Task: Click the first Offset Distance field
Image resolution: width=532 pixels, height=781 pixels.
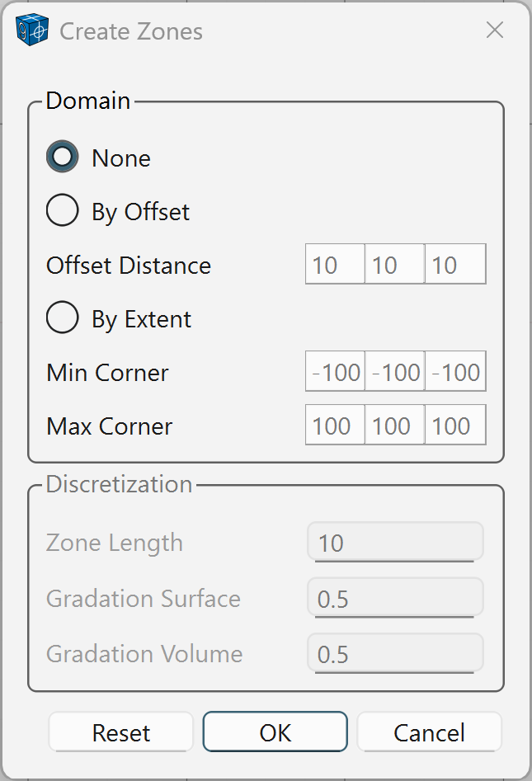Action: pyautogui.click(x=335, y=265)
